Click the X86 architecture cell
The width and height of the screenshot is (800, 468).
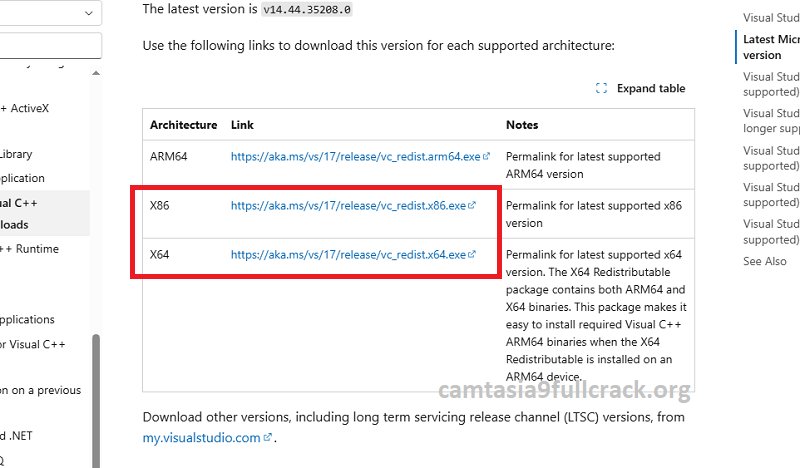tap(159, 205)
